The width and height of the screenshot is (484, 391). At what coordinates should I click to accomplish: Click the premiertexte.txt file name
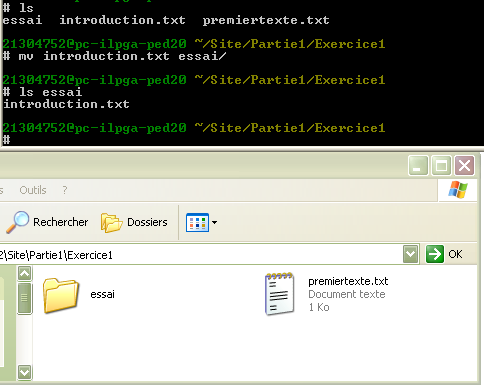pyautogui.click(x=348, y=281)
